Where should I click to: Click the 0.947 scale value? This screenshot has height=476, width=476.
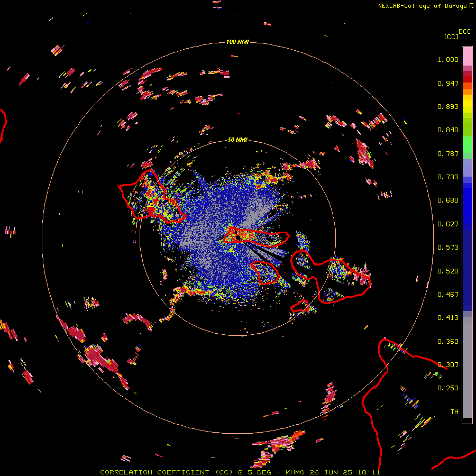(x=448, y=83)
